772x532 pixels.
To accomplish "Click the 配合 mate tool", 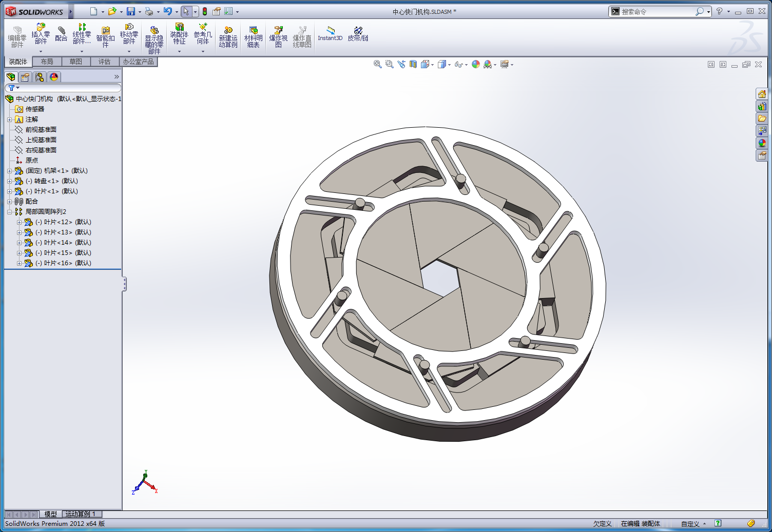I will tap(61, 34).
